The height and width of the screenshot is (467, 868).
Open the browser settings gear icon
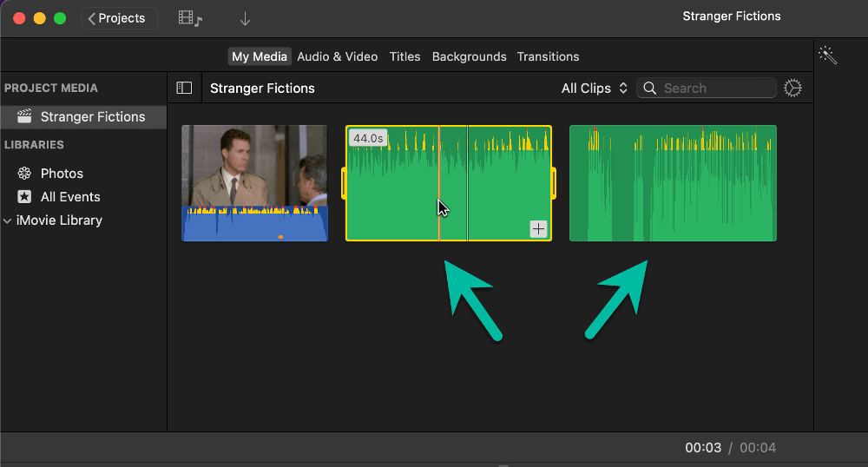click(792, 88)
